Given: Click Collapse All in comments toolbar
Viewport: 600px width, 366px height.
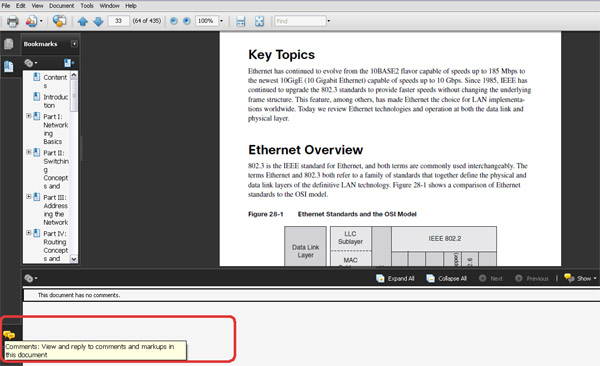Looking at the screenshot, I should [447, 278].
